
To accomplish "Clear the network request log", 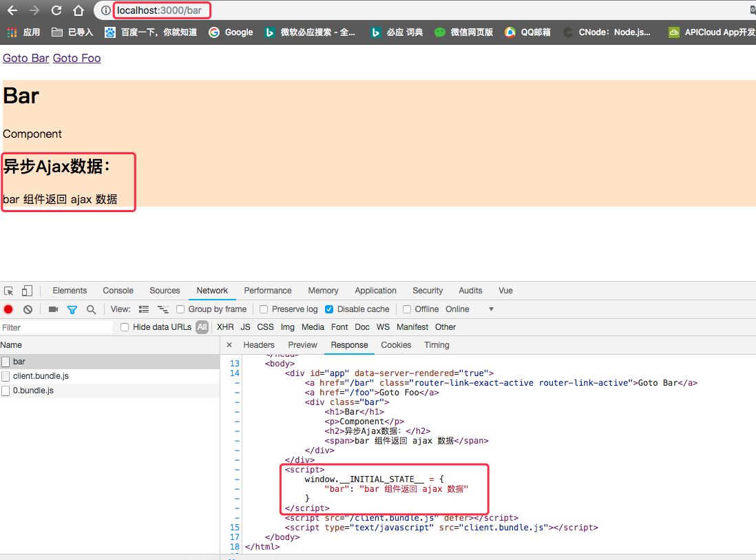I will 28,309.
